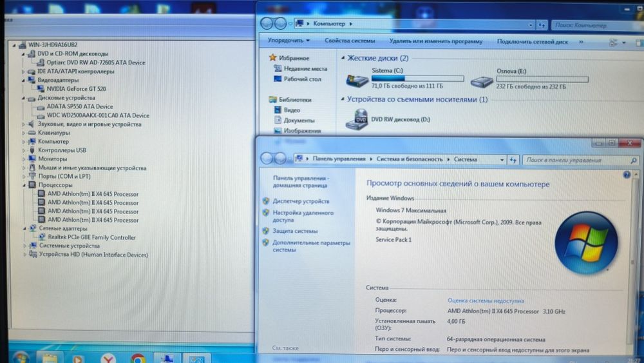Click the Клавиатуры keyboard category icon
This screenshot has height=363, width=644.
coord(32,133)
